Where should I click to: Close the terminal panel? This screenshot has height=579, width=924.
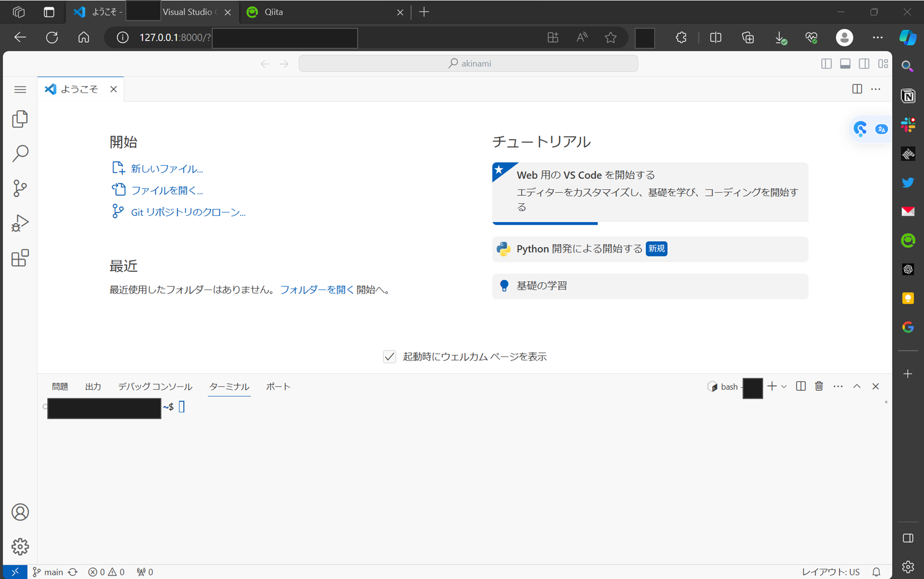(x=876, y=386)
